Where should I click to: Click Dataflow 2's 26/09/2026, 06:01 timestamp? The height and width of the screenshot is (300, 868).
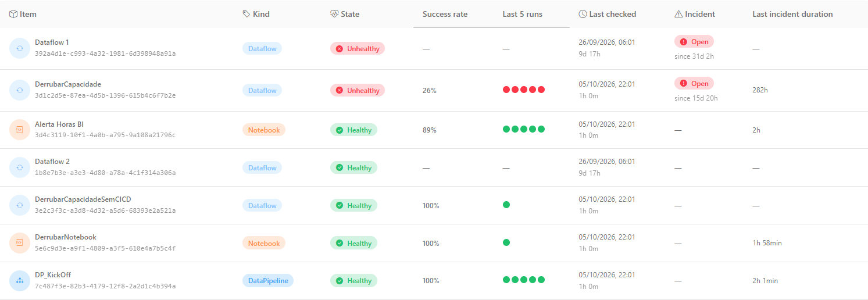pos(607,162)
